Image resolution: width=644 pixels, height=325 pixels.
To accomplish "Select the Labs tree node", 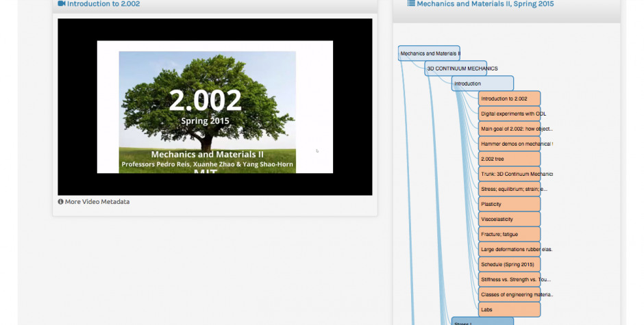I will pos(509,309).
